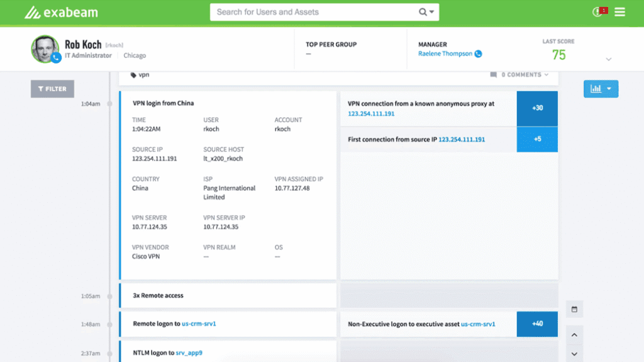Screen dimensions: 644x362
Task: Click the Source IP value 123.254.111.191
Action: (155, 159)
